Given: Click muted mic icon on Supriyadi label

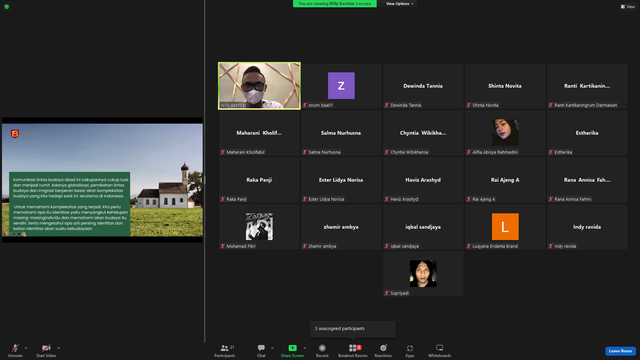Looking at the screenshot, I should 387,293.
